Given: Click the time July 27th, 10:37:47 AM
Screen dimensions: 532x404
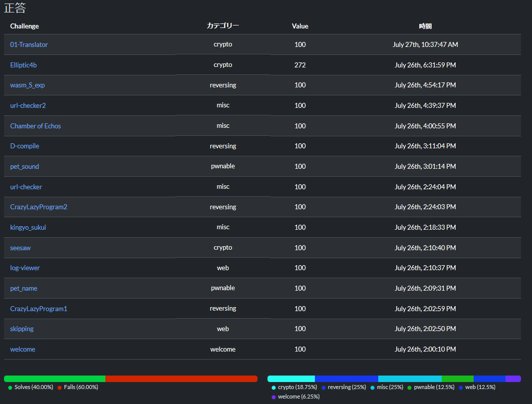Looking at the screenshot, I should point(425,44).
